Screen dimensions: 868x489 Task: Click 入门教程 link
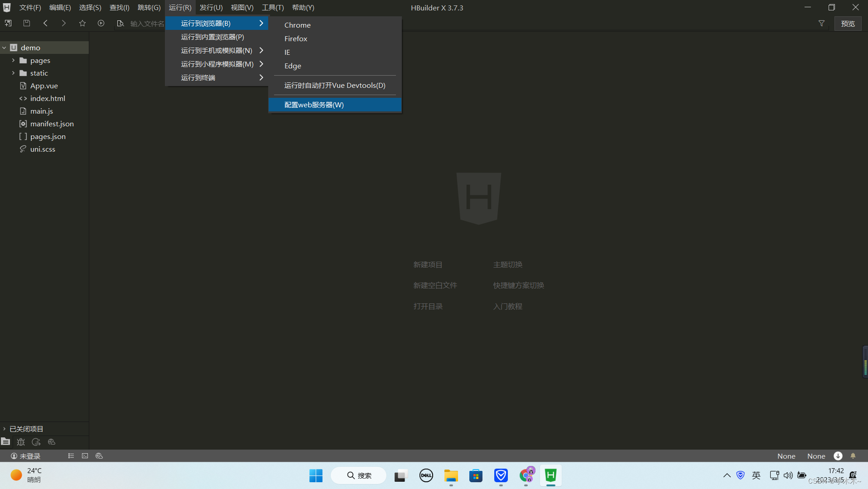point(507,306)
